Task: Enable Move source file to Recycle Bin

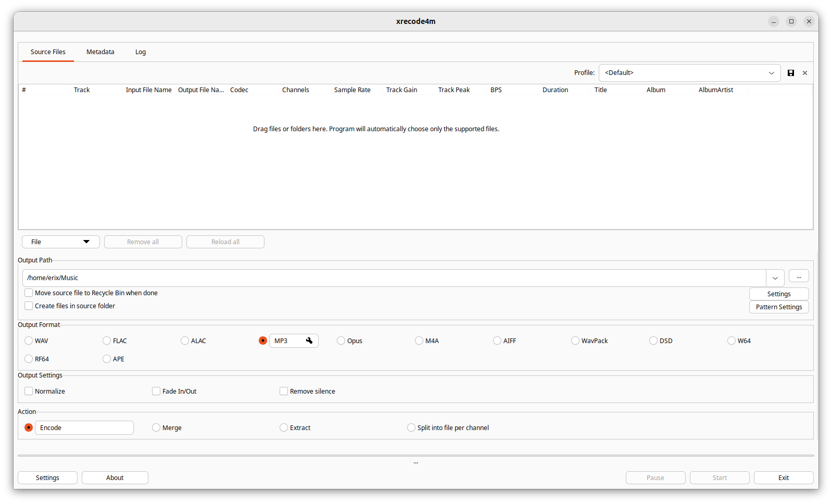Action: coord(29,293)
